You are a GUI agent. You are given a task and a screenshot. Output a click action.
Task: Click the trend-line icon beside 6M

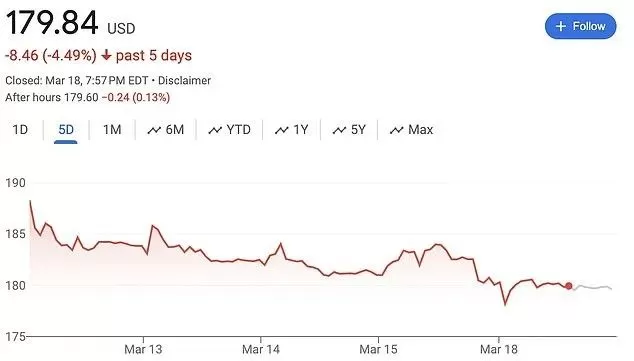click(154, 130)
